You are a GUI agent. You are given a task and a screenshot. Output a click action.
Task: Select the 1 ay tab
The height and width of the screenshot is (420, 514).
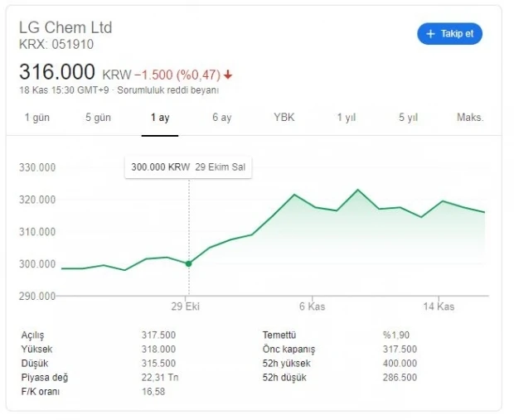[x=160, y=118]
